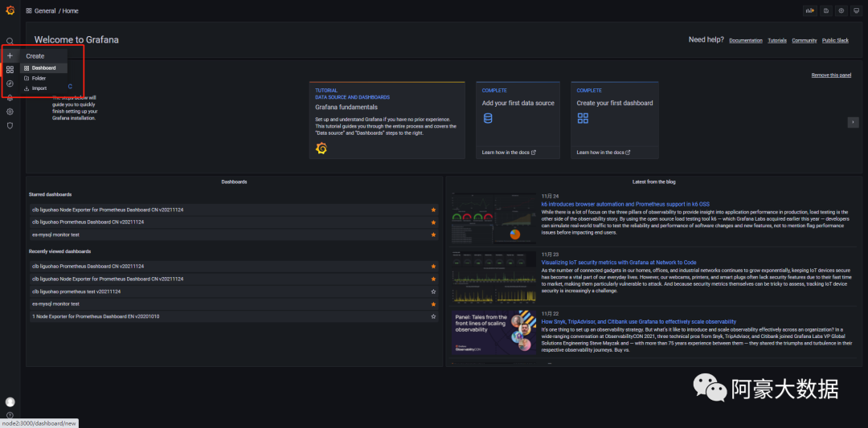The image size is (868, 428).
Task: Click the ObservabilityCON panel thumbnail
Action: click(x=493, y=332)
